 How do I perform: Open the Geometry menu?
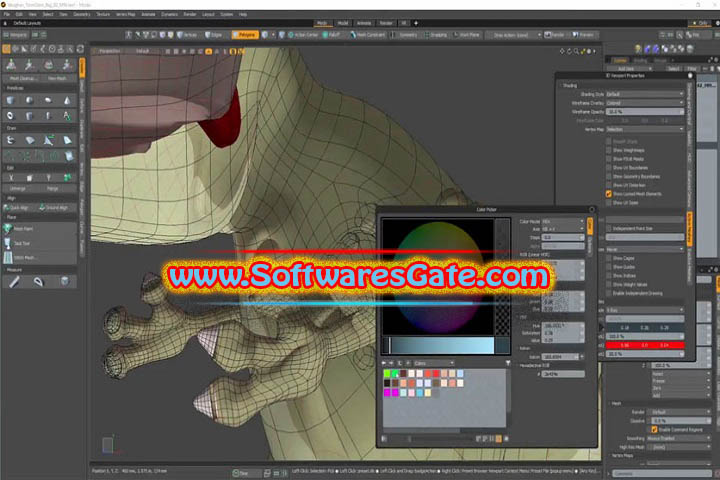point(82,14)
